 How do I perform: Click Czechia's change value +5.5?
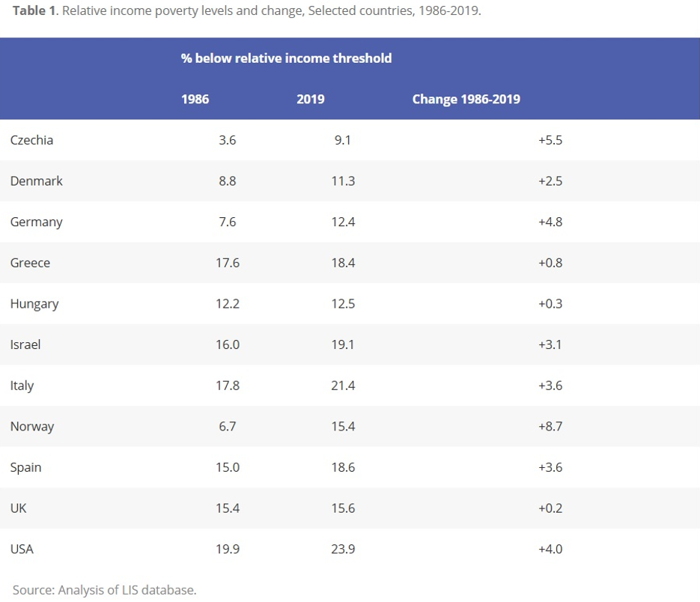(550, 140)
